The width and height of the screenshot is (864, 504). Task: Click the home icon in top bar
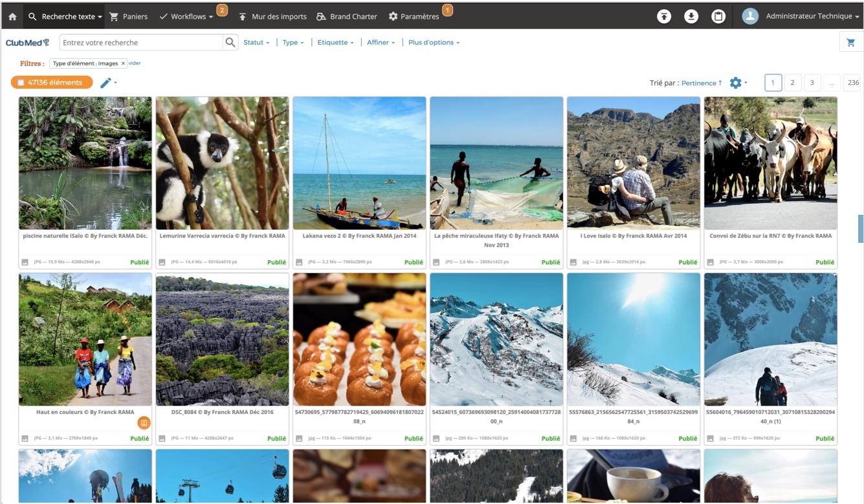tap(12, 17)
